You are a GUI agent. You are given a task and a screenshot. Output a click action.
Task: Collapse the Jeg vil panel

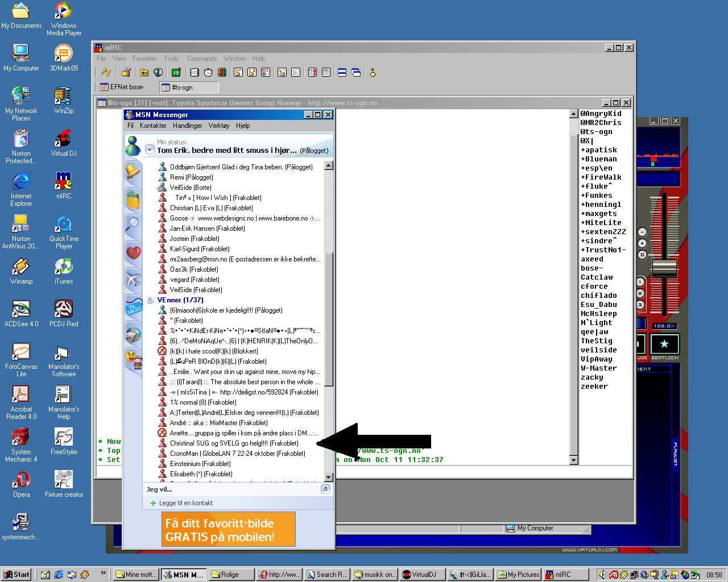click(x=325, y=489)
